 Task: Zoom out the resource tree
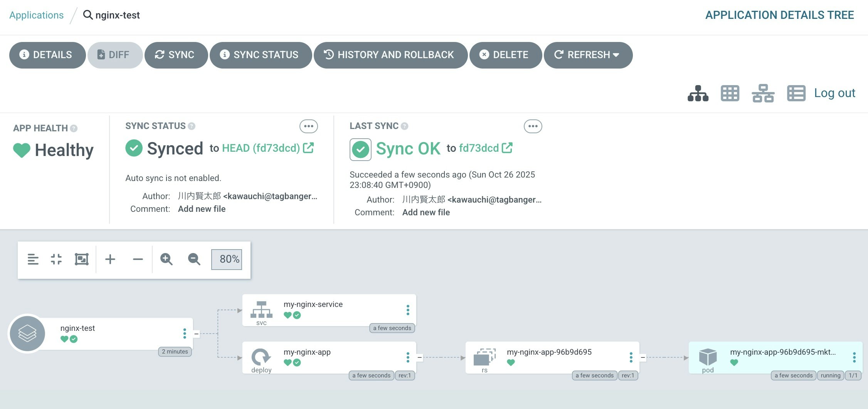194,259
